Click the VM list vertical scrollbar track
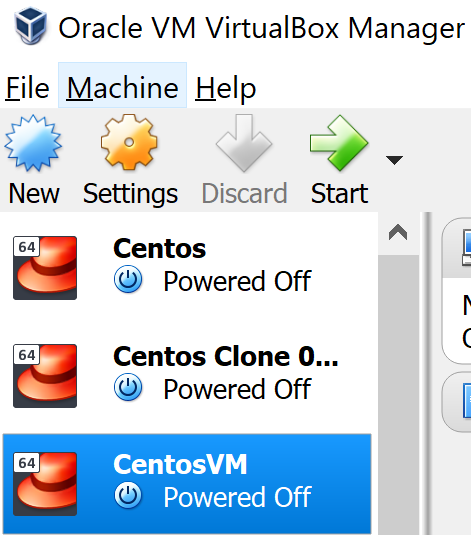This screenshot has width=471, height=535. point(399,394)
